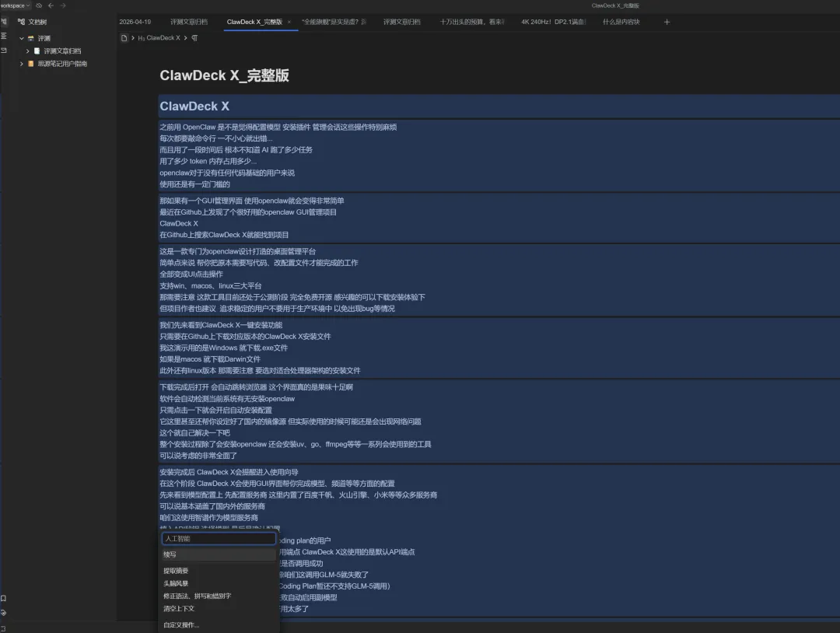Switch to the 4K 240Hz! DP2.1 tab
Viewport: 840px width, 633px height.
[x=554, y=22]
